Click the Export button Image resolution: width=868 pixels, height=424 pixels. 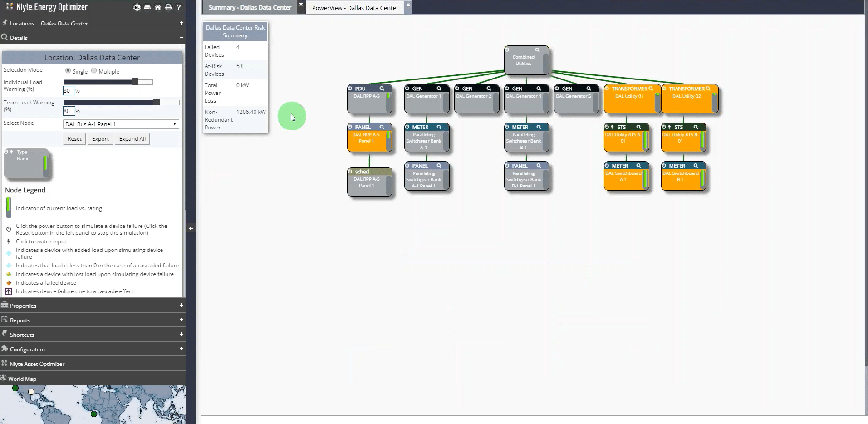point(100,138)
